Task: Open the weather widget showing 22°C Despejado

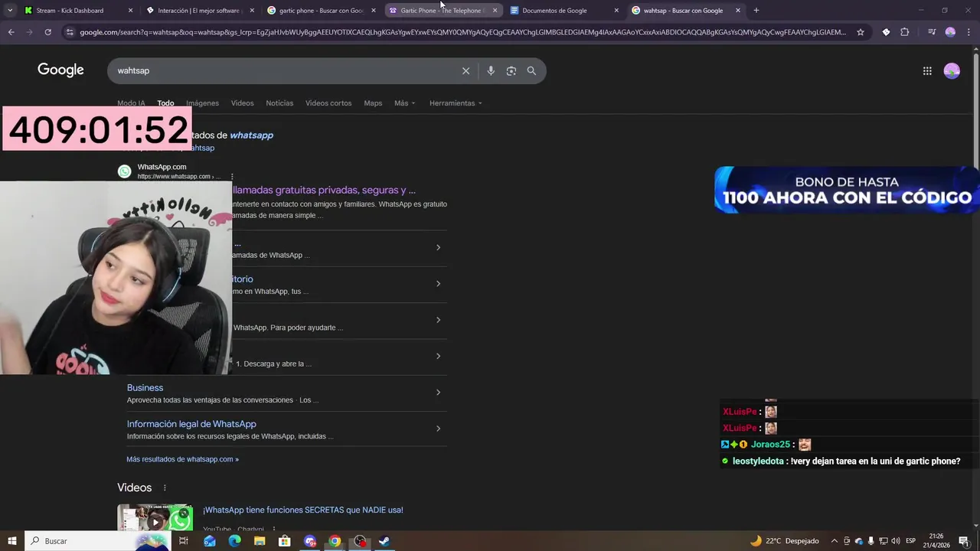Action: (785, 541)
